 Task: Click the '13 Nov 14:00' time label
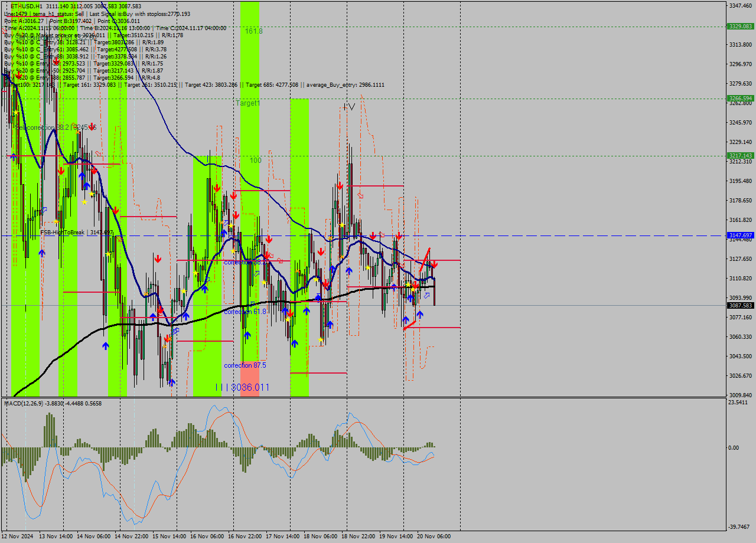tap(56, 537)
